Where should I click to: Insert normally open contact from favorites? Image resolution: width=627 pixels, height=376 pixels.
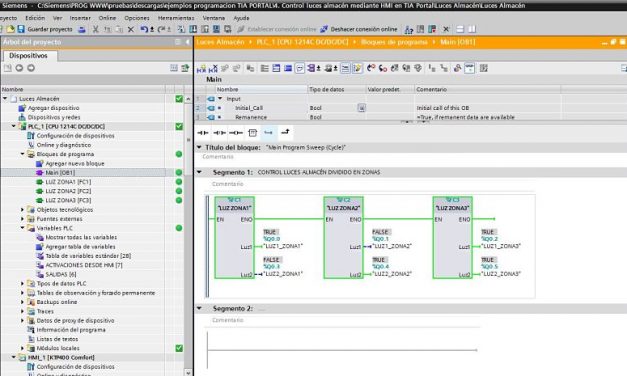coord(203,132)
